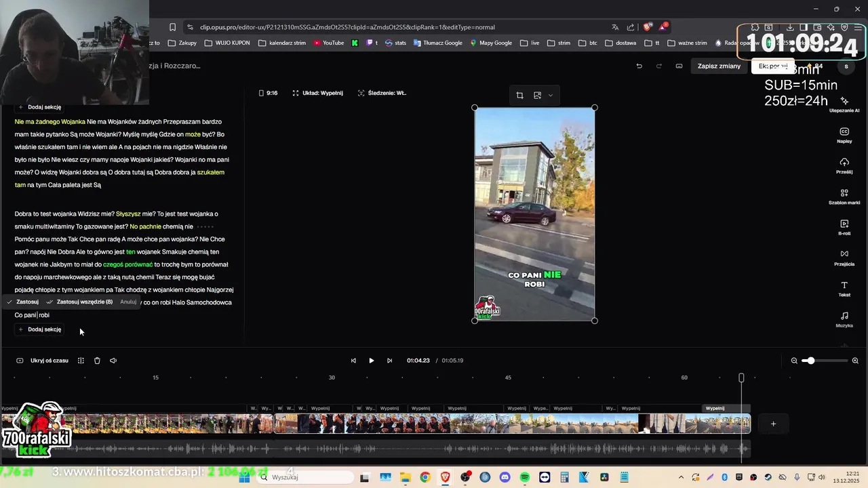The image size is (868, 488).
Task: Click the taskbar Wyszukaj search box
Action: coord(305,477)
